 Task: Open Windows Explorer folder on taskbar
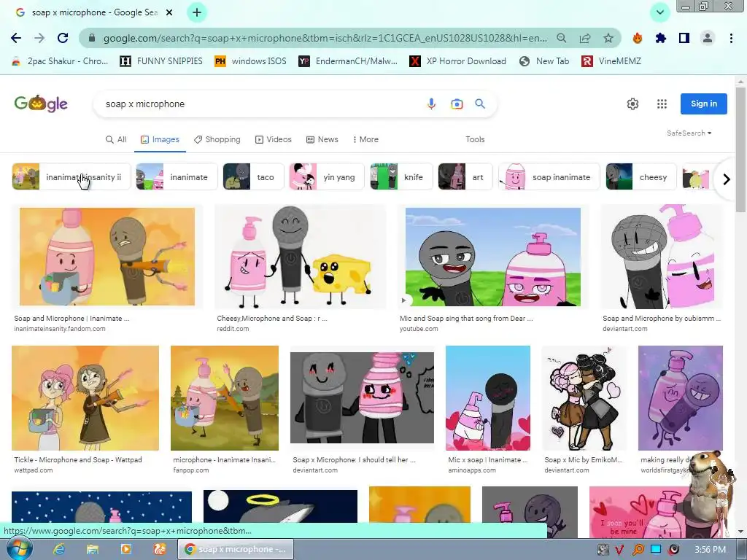click(93, 549)
